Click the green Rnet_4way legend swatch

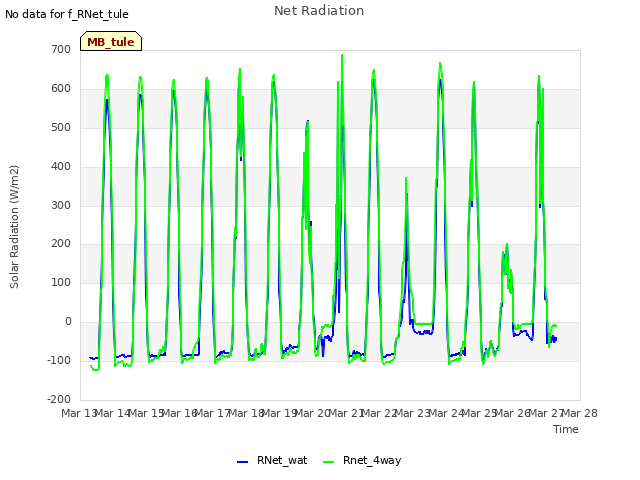coord(329,462)
